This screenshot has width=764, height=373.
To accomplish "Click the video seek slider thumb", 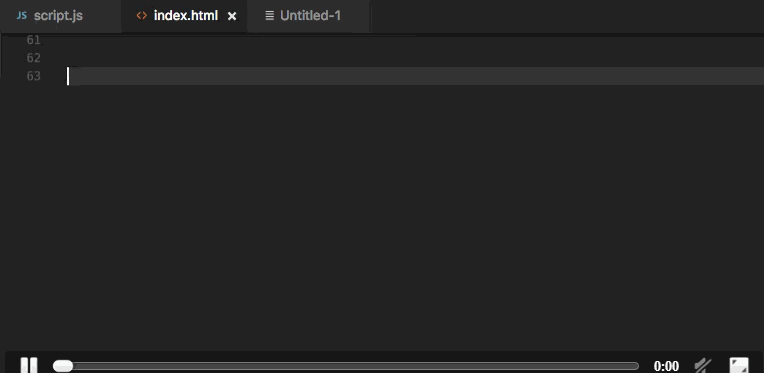I will [63, 366].
